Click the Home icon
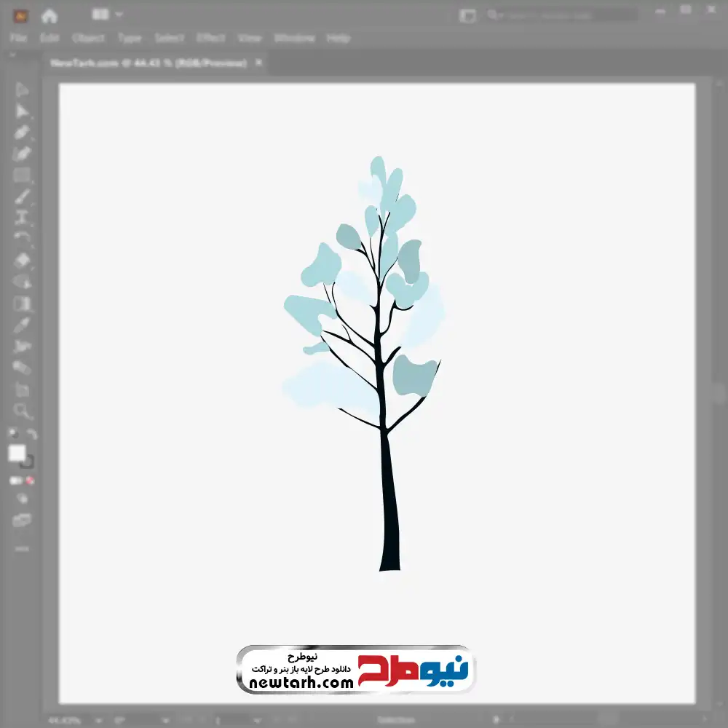The width and height of the screenshot is (728, 728). click(50, 15)
